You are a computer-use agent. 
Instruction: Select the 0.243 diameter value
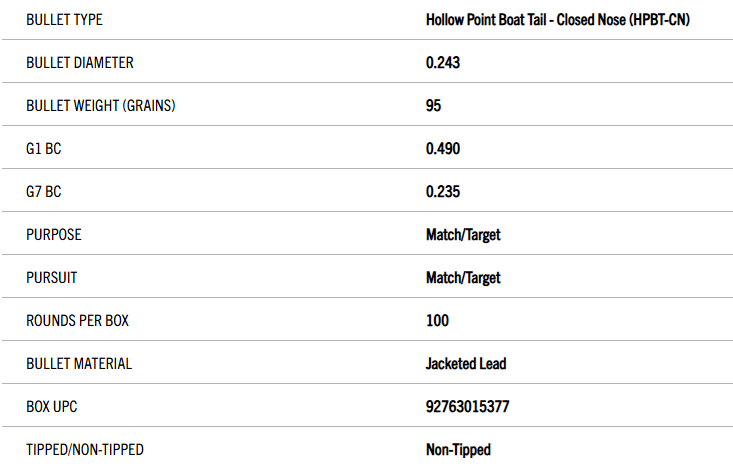pyautogui.click(x=443, y=62)
